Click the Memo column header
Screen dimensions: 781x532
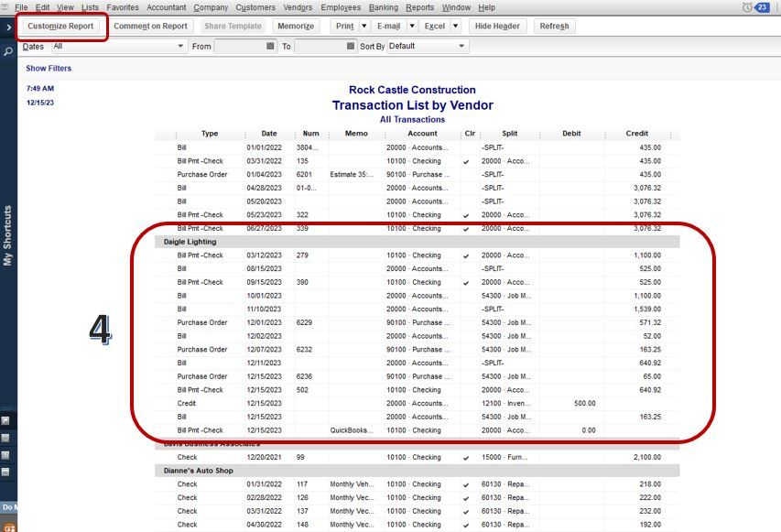click(356, 134)
